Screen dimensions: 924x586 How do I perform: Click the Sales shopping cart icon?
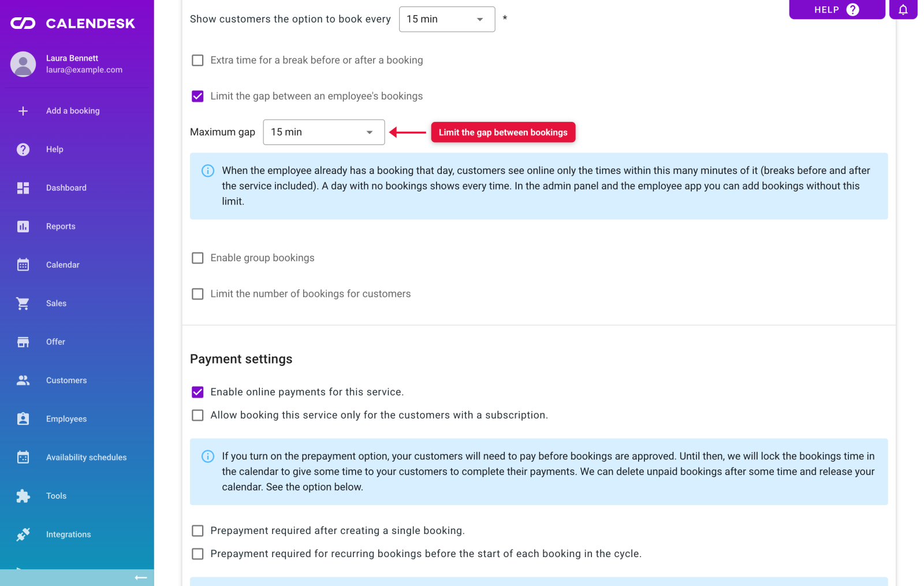click(x=23, y=303)
